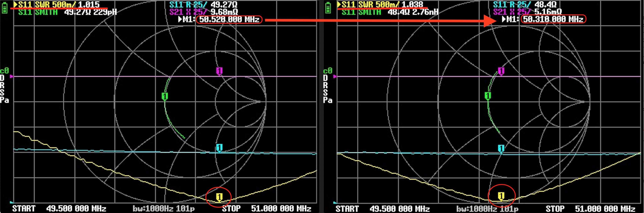The width and height of the screenshot is (644, 213).
Task: Select green Smith marker 1 on left screen
Action: [x=164, y=97]
